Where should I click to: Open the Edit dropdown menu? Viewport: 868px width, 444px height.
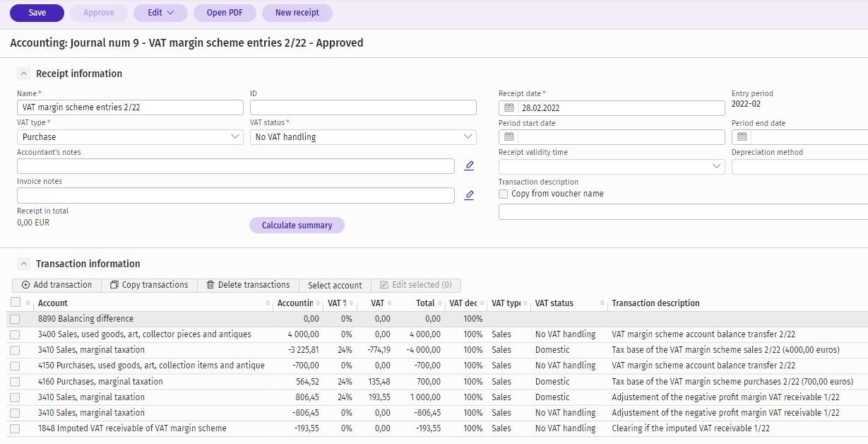[x=160, y=13]
